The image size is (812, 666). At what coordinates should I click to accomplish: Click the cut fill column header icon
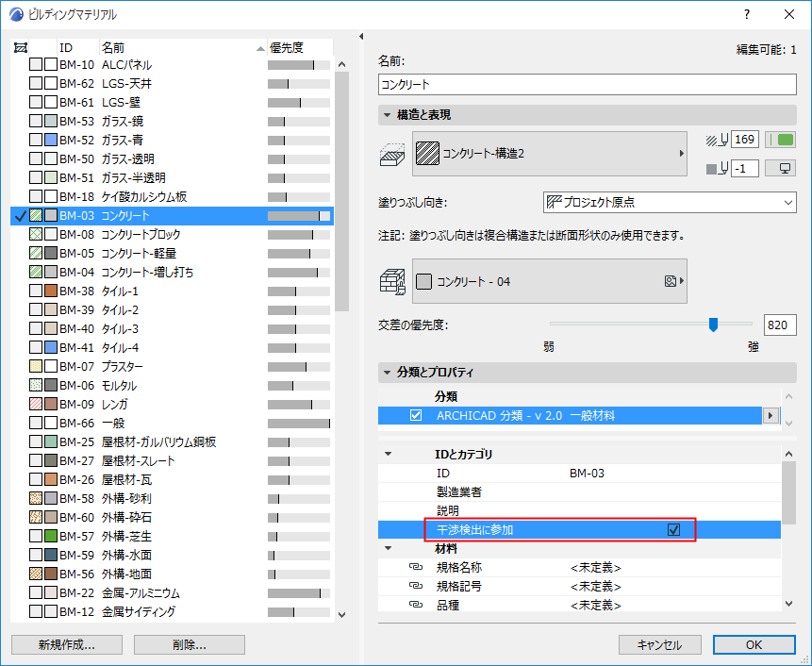[x=20, y=48]
